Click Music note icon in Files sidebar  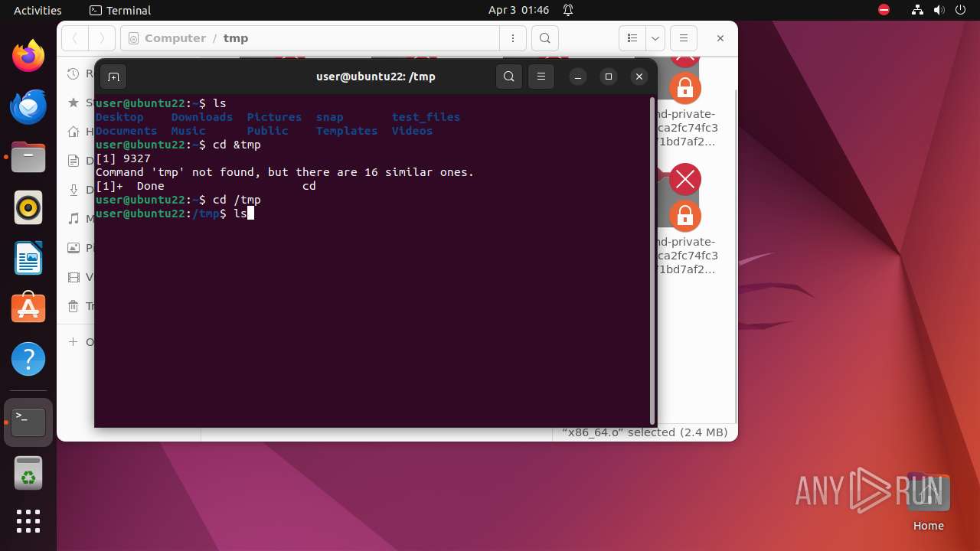pyautogui.click(x=73, y=218)
